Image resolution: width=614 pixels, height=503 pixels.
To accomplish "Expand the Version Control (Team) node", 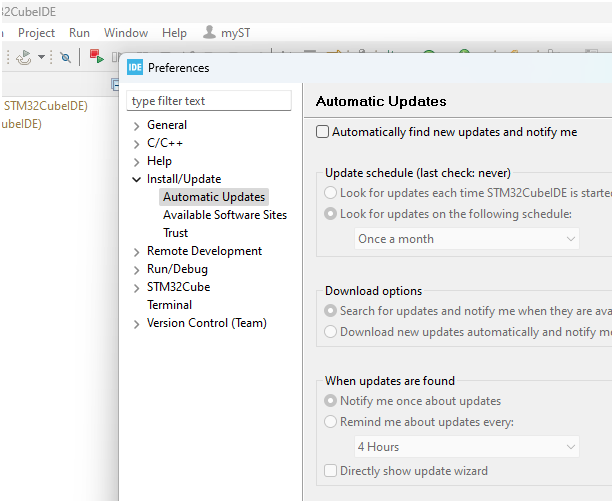I will (x=136, y=324).
